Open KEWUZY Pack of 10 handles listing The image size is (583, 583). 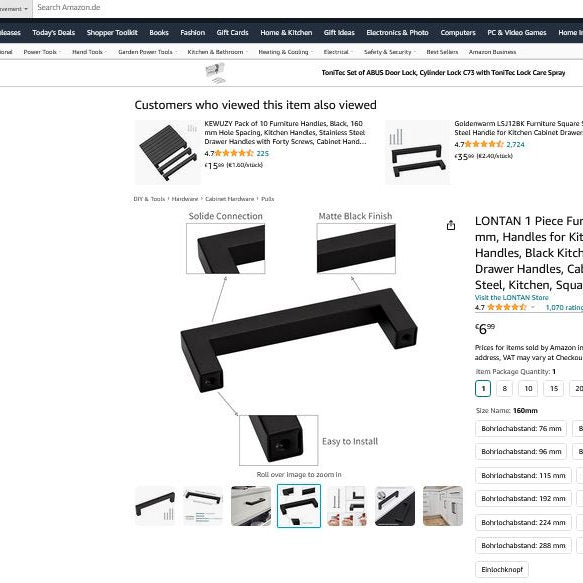[x=285, y=132]
